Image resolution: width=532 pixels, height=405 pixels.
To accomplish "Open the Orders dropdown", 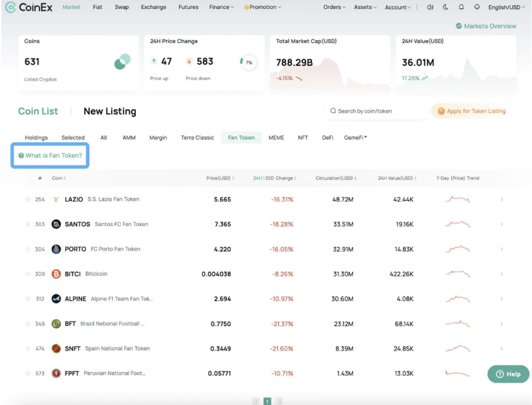I will [334, 7].
